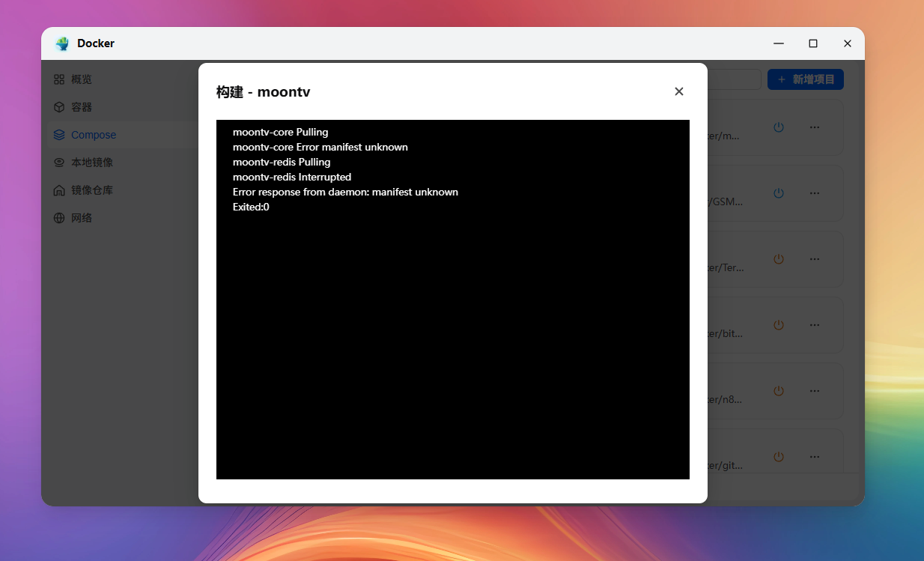Expand the ellipsis menu on Ter project row
The image size is (924, 561).
coord(815,259)
